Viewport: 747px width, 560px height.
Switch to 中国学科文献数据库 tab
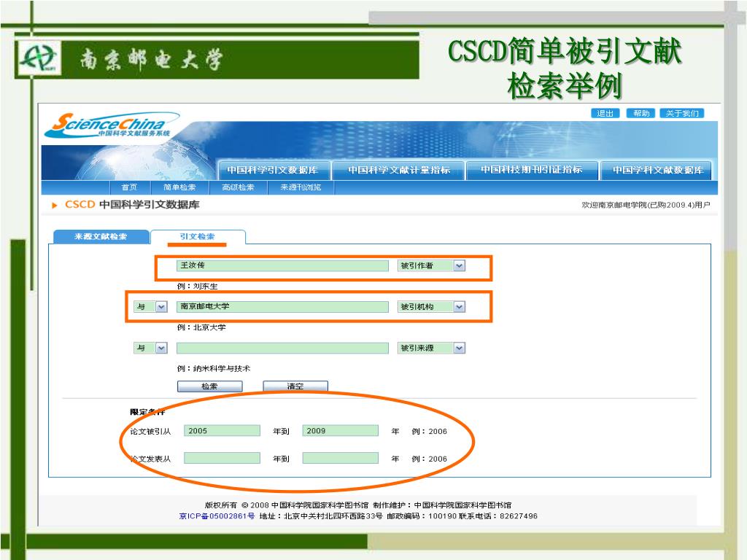657,170
